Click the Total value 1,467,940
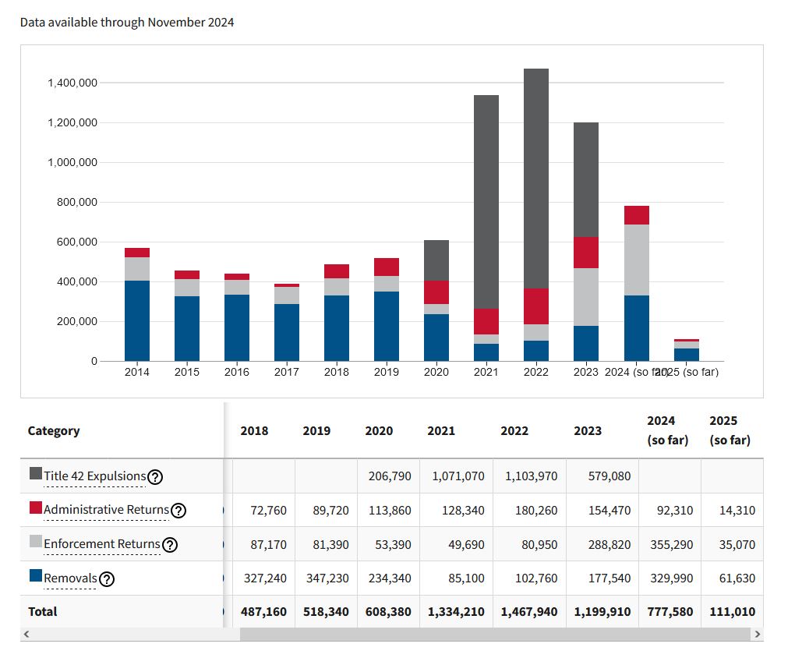This screenshot has width=795, height=672. click(529, 612)
